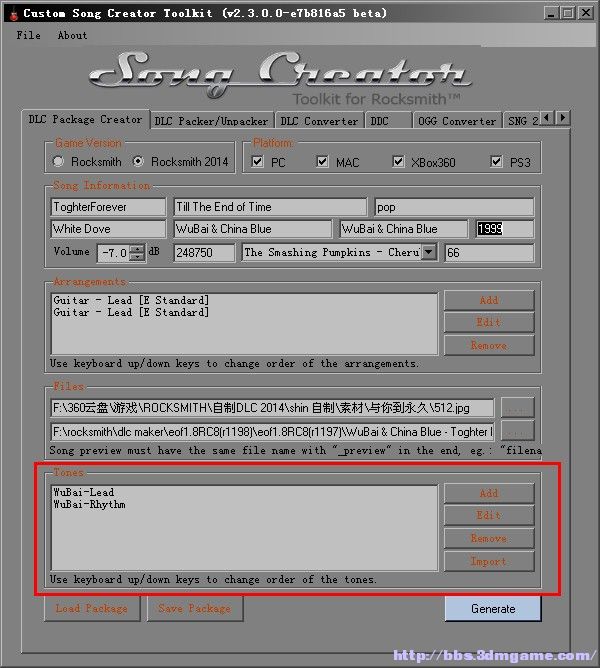Open the DDC tab
Screen dimensions: 600x668
[388, 121]
